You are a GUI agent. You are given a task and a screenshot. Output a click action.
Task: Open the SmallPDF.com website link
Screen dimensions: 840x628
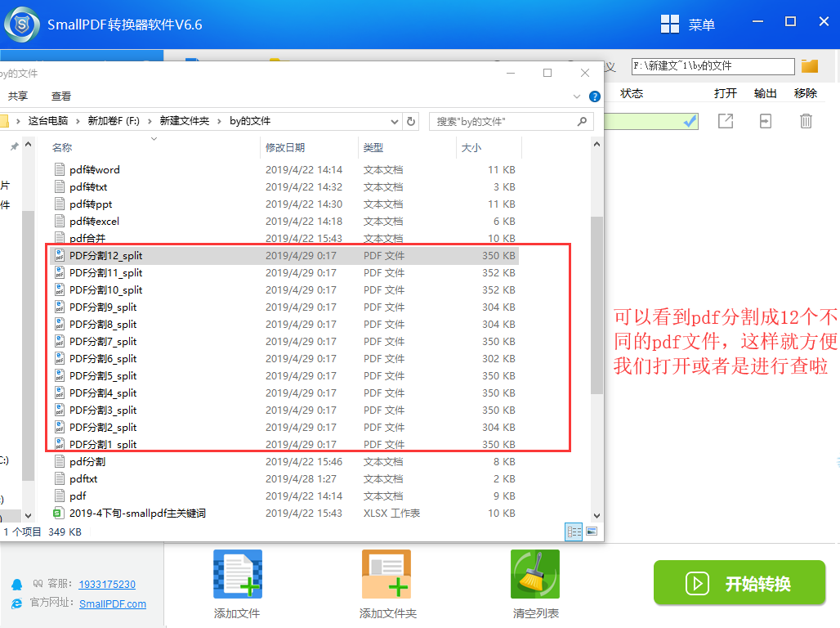[113, 603]
